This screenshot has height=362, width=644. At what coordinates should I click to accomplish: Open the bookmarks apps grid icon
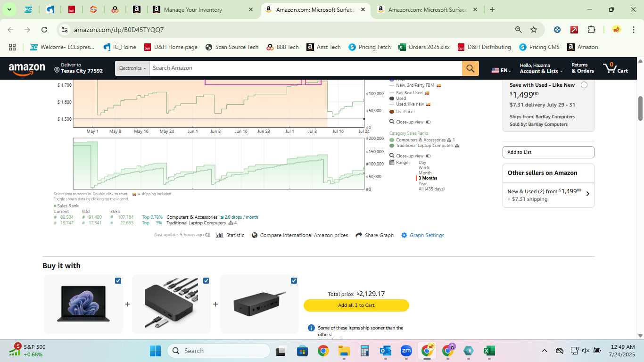tap(12, 47)
